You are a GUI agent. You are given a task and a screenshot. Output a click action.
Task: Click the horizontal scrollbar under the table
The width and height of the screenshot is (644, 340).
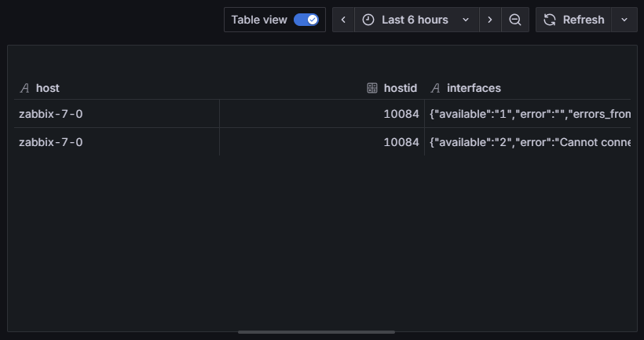point(316,332)
